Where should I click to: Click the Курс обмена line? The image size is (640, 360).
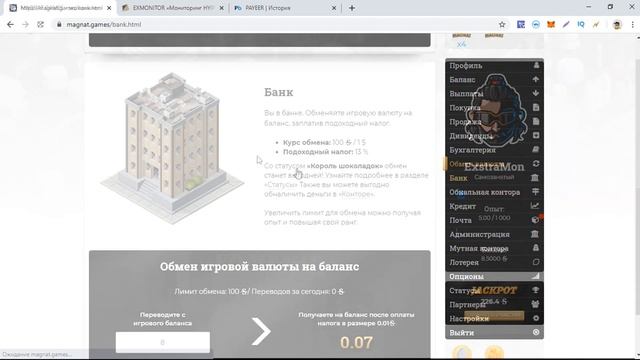click(x=324, y=142)
